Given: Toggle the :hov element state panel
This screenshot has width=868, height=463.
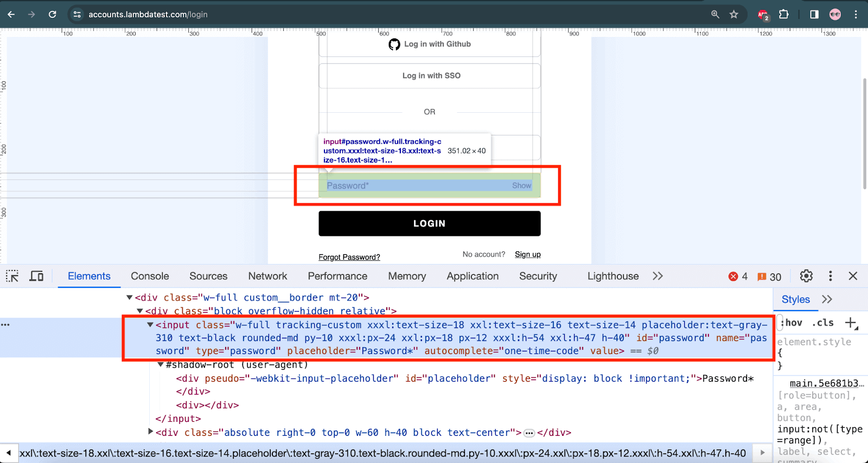Looking at the screenshot, I should [792, 323].
